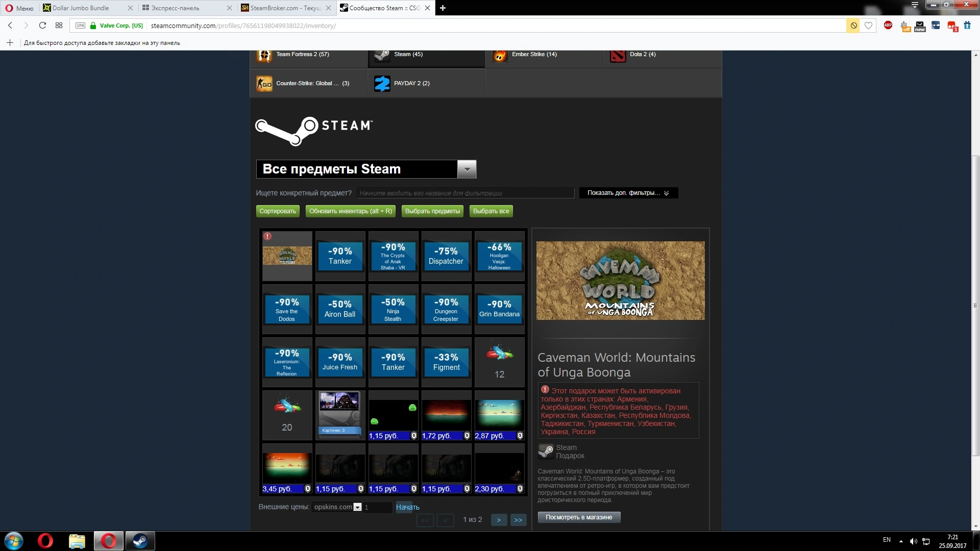This screenshot has width=980, height=551.
Task: Open the Steam extension marked new
Action: (920, 26)
